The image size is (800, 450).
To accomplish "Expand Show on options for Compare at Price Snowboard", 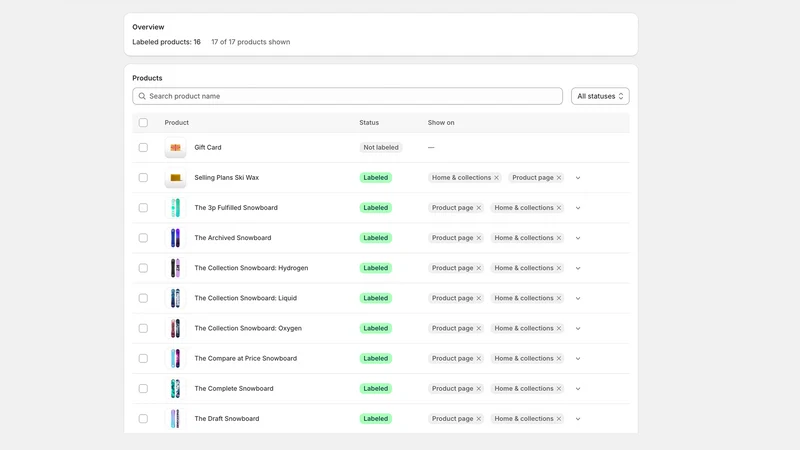I will click(578, 358).
